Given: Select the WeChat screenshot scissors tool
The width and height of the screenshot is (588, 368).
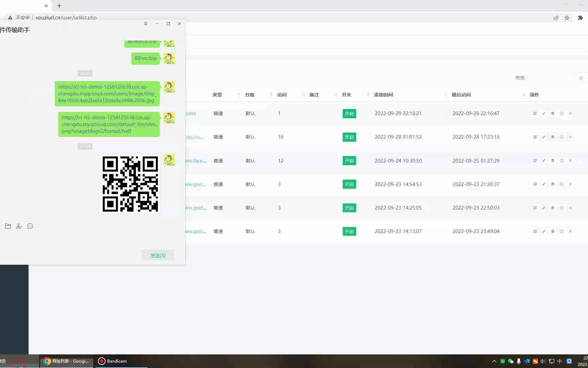Looking at the screenshot, I should point(19,226).
